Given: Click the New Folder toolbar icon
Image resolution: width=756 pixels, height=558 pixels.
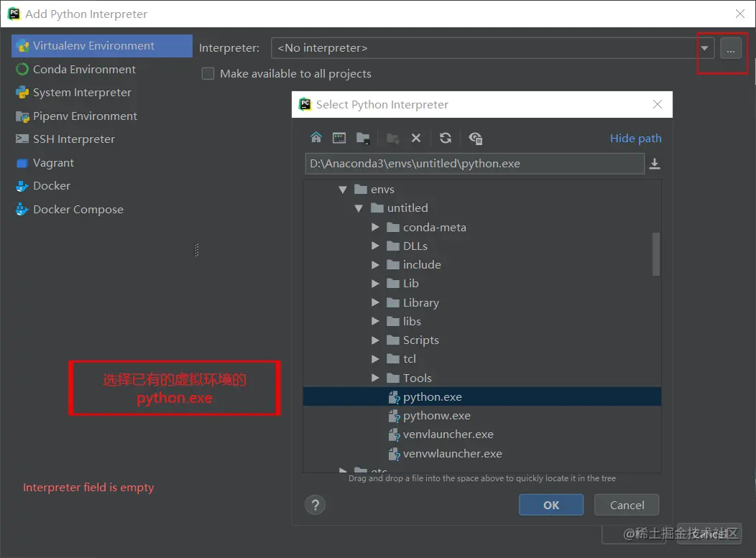Looking at the screenshot, I should (393, 139).
